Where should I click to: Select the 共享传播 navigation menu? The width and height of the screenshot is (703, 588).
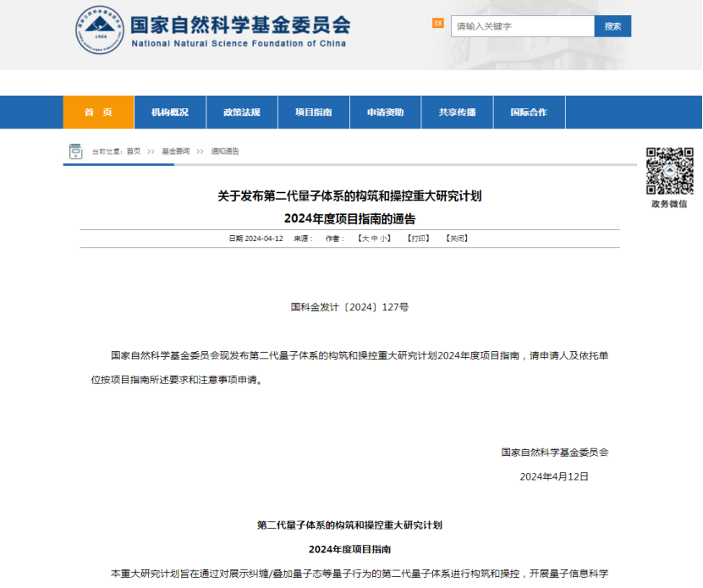(457, 113)
